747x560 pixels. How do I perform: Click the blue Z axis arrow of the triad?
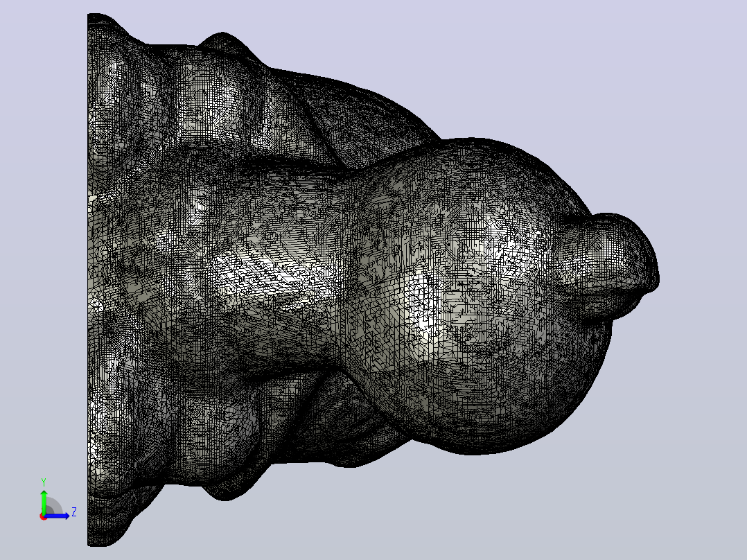(x=58, y=516)
